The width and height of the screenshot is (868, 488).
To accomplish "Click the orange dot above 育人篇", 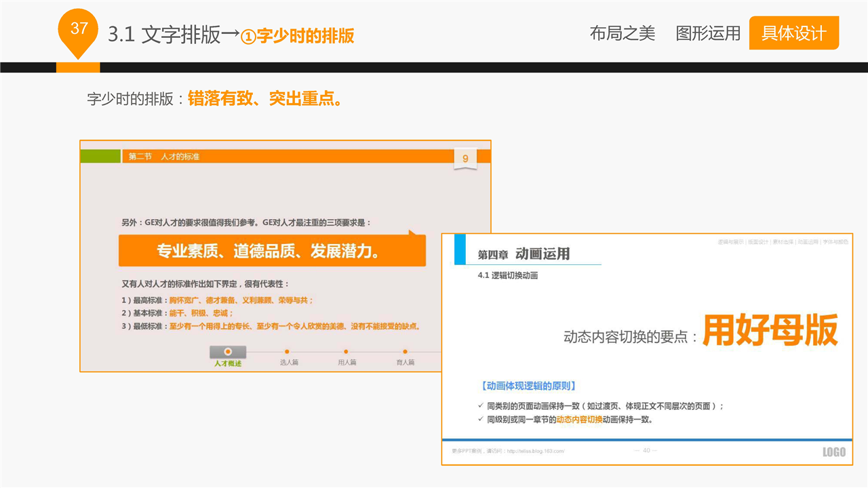I will [405, 352].
